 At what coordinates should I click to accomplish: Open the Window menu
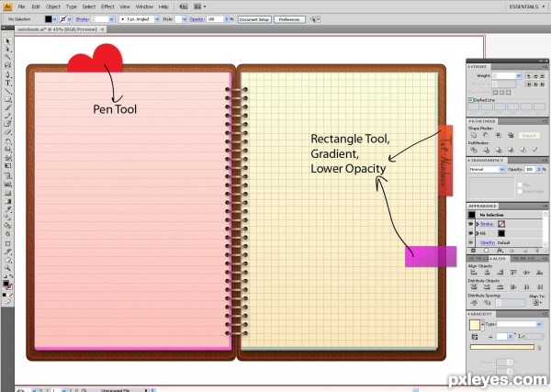pyautogui.click(x=144, y=6)
